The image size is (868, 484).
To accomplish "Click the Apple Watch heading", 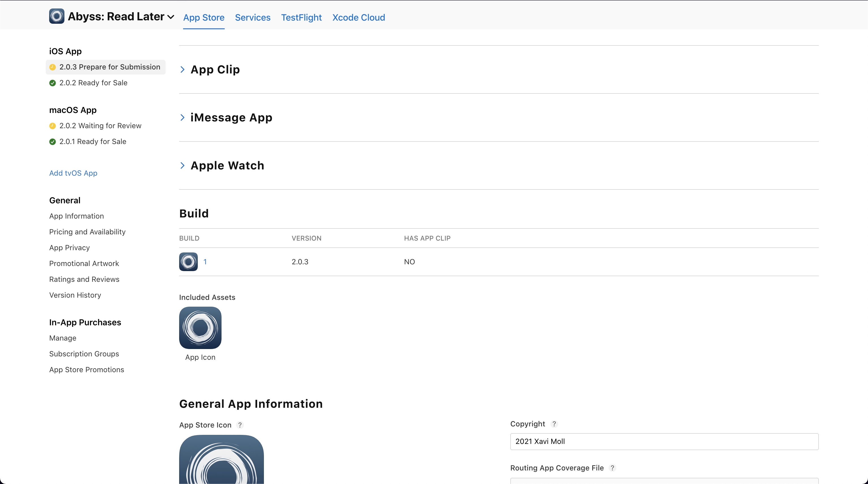I will coord(227,165).
